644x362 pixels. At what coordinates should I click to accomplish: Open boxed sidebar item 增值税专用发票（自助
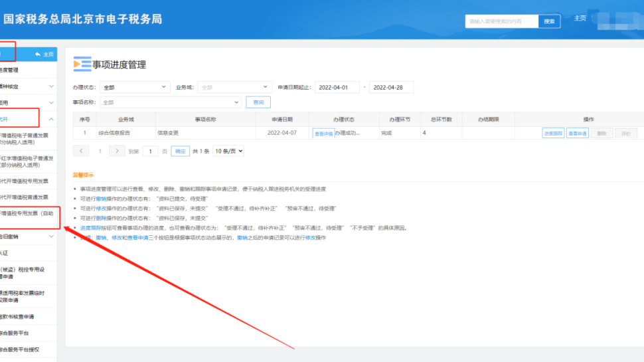29,217
